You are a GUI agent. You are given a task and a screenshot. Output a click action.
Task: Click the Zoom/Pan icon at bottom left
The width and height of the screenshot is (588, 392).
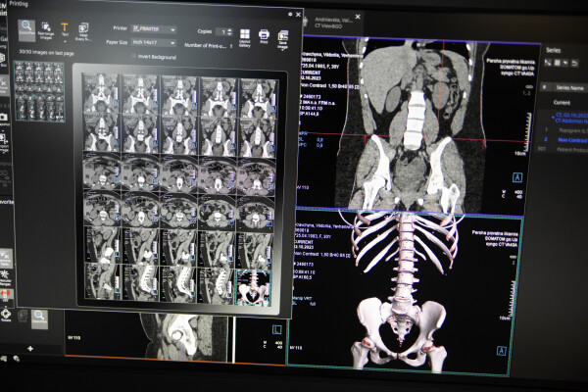click(x=39, y=318)
